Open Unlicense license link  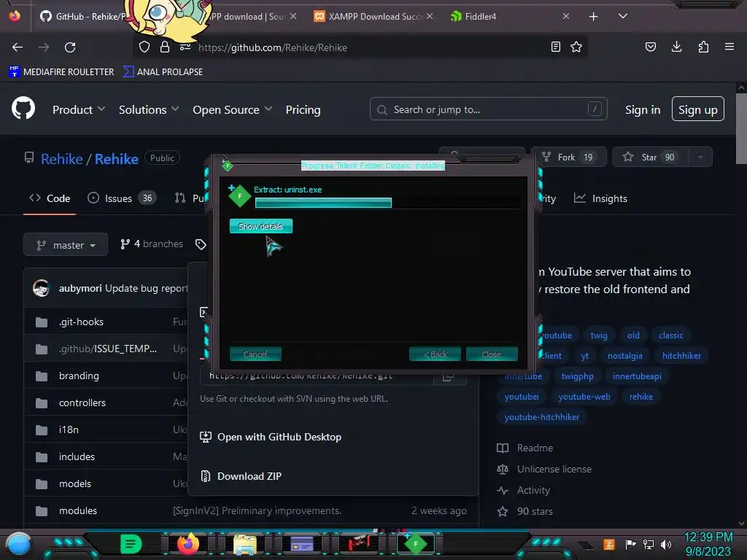543,469
